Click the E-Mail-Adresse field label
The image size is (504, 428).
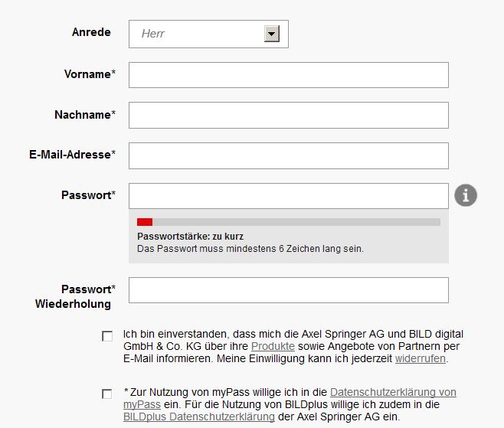72,155
